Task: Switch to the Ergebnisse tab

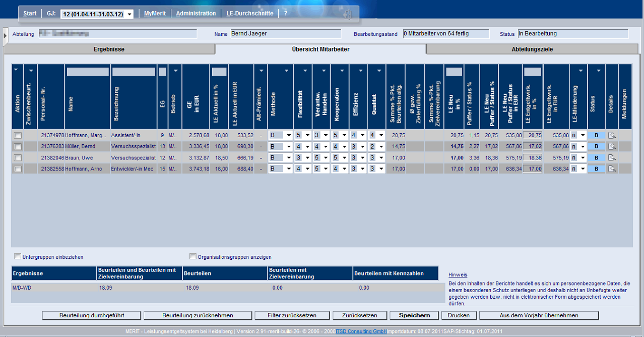Action: (x=109, y=49)
